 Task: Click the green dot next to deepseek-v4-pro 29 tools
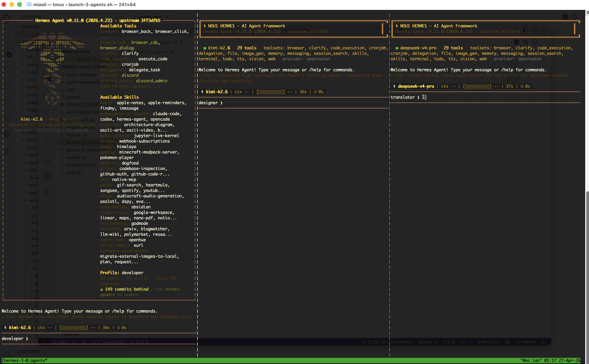[x=397, y=48]
